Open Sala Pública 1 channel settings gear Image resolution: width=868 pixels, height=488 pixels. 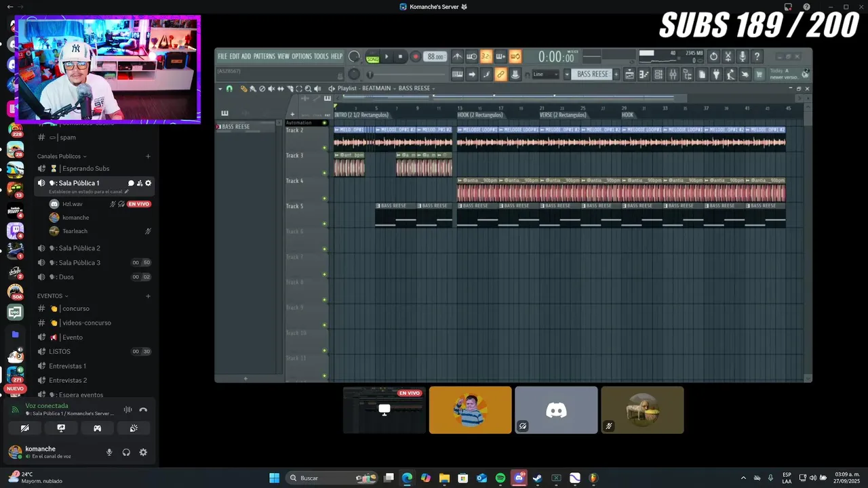149,183
